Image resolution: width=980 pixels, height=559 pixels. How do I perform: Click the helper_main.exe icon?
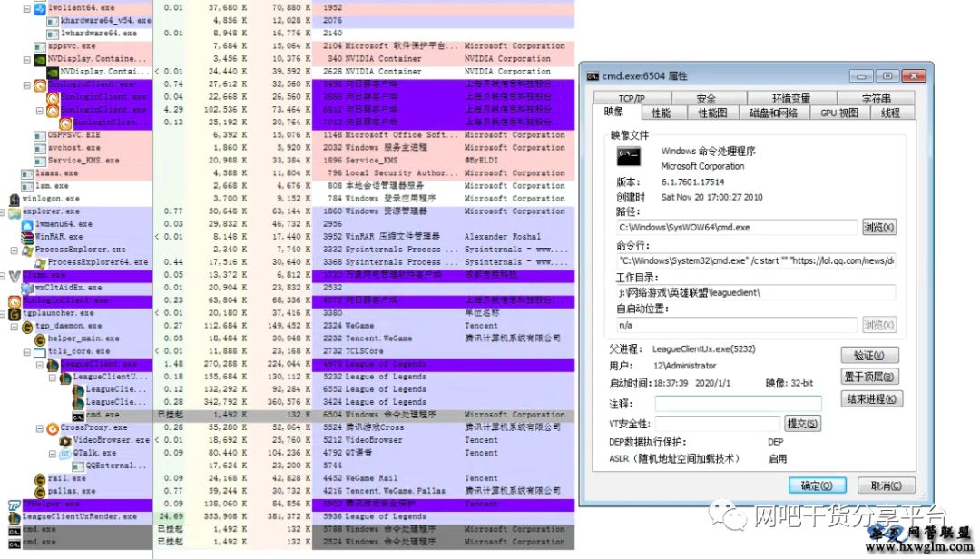point(40,338)
